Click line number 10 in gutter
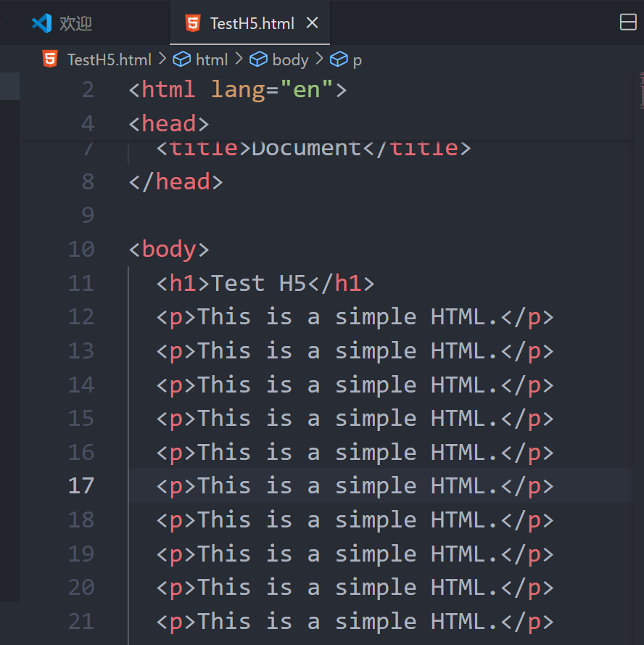644x645 pixels. click(x=81, y=250)
